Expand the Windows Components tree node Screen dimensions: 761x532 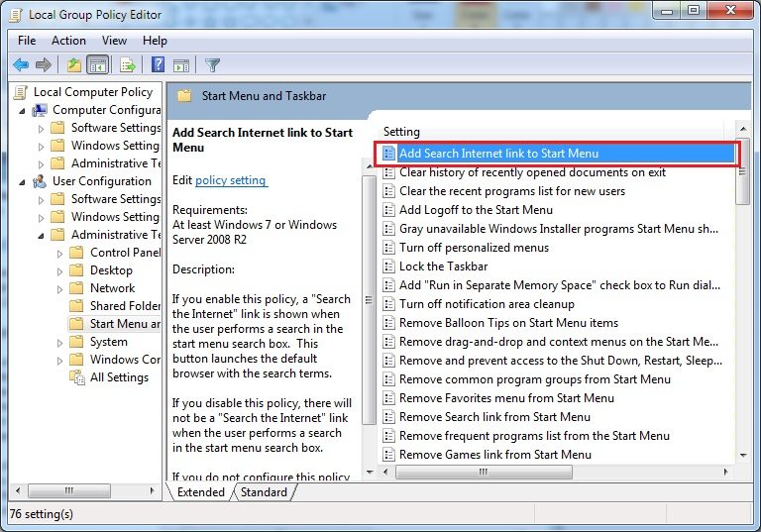pyautogui.click(x=59, y=361)
